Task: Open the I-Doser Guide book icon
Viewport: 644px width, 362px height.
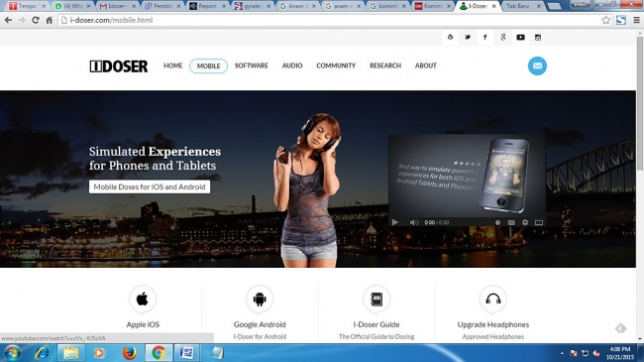Action: tap(376, 300)
